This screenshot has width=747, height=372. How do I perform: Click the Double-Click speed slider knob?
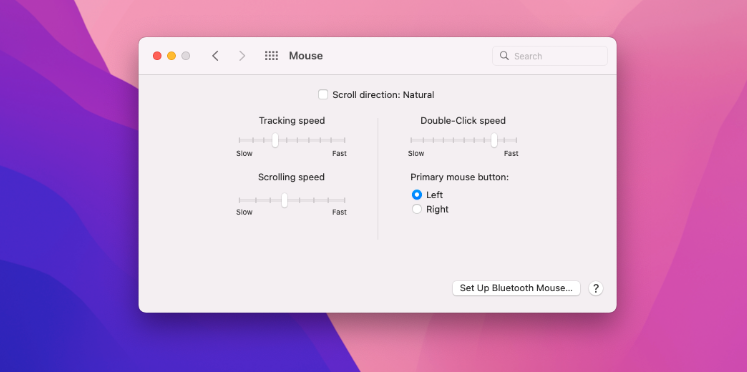[x=494, y=140]
